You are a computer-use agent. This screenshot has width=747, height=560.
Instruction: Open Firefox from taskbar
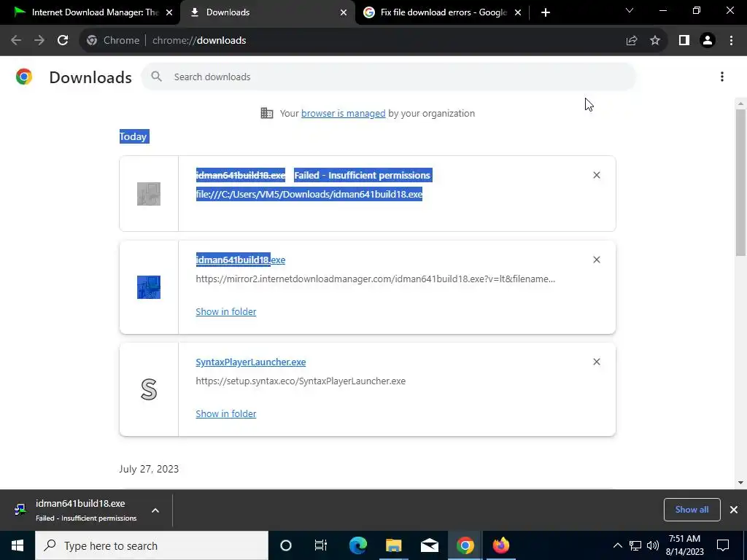pyautogui.click(x=500, y=545)
